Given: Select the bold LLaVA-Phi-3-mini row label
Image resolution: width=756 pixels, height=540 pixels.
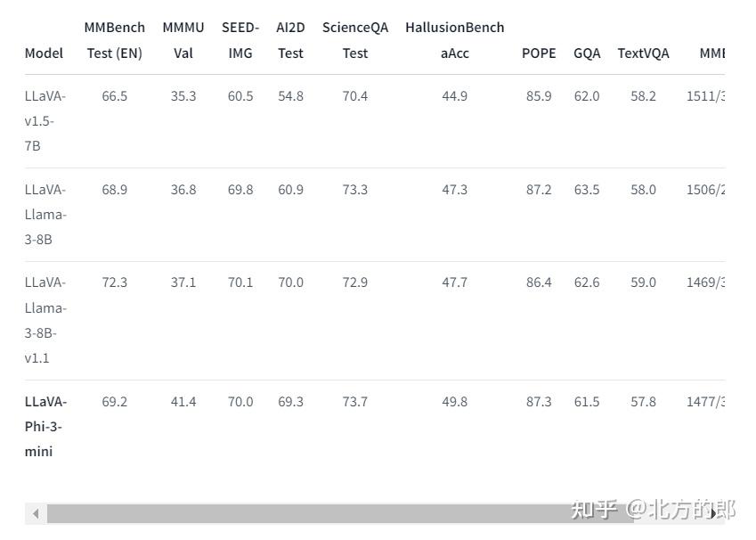Looking at the screenshot, I should point(45,426).
